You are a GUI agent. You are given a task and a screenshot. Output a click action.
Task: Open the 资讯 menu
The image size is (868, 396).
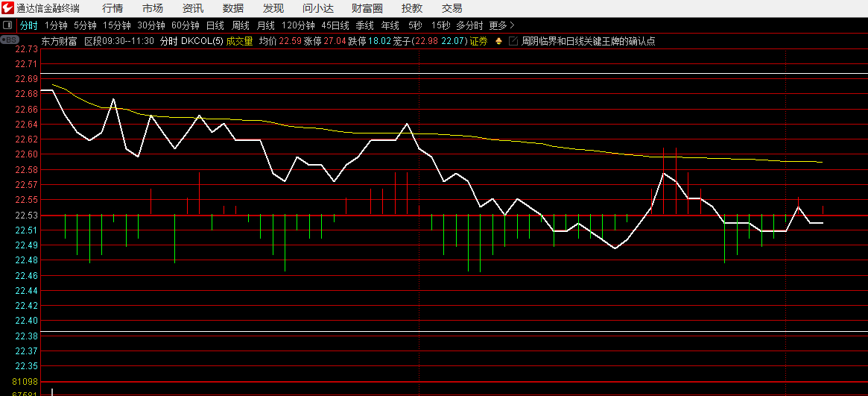[x=193, y=8]
